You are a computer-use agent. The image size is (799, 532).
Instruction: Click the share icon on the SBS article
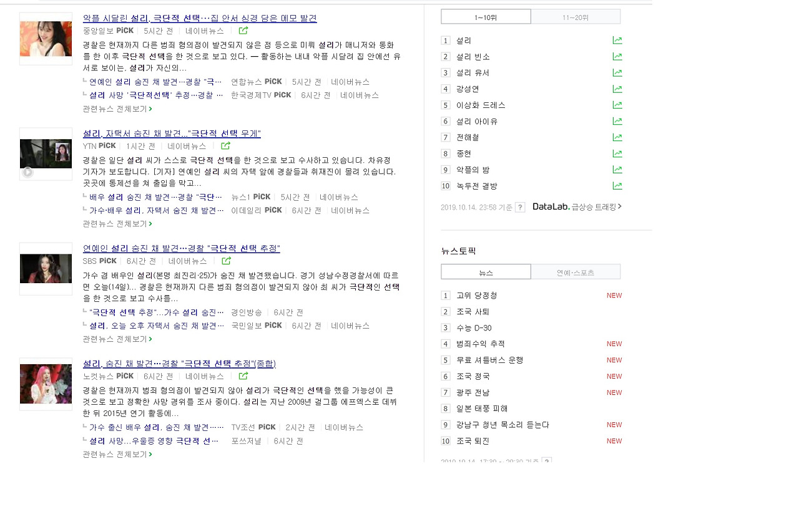227,261
